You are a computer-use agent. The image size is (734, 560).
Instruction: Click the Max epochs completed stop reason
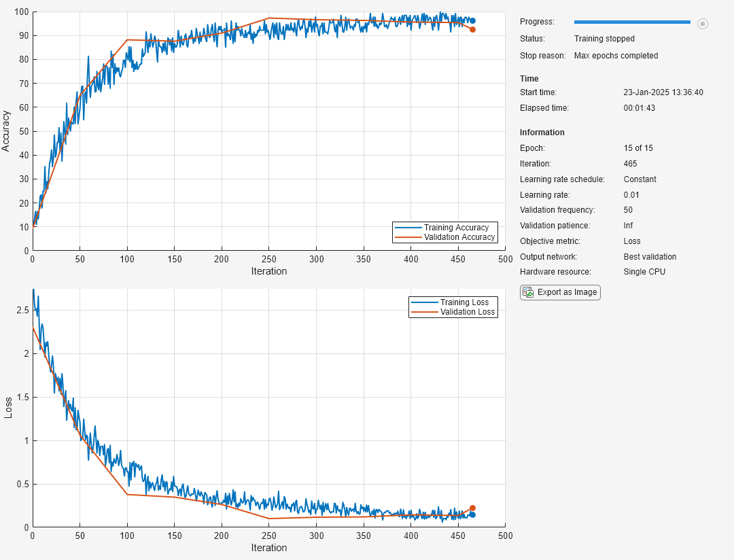point(616,56)
